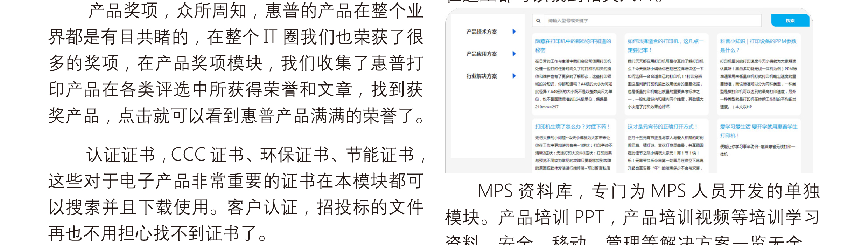Open article 爱学习爱生活 要开学就用惠普学生打印机！
Screen dimensions: 868x245
[x=759, y=131]
